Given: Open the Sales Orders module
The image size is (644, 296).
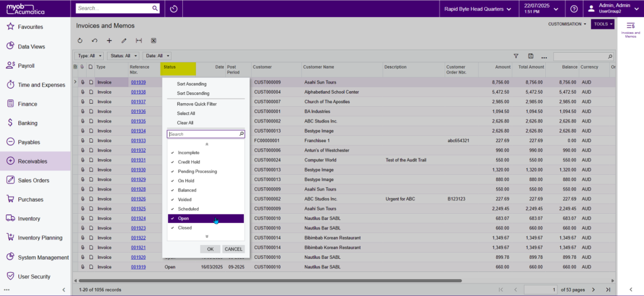Looking at the screenshot, I should [33, 180].
